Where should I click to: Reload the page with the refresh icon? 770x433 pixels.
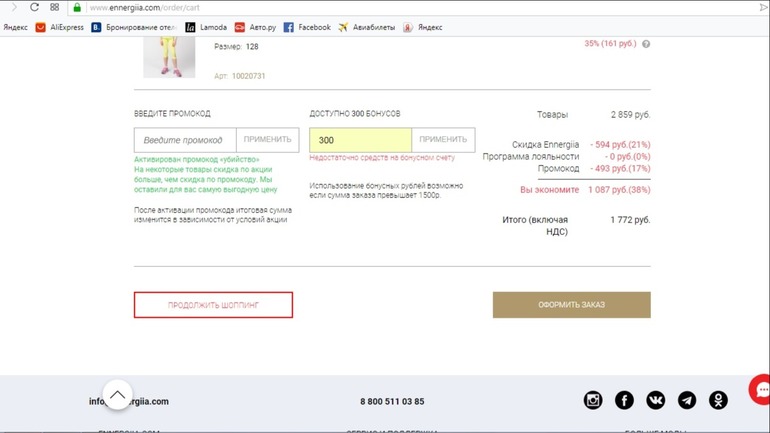pyautogui.click(x=34, y=7)
